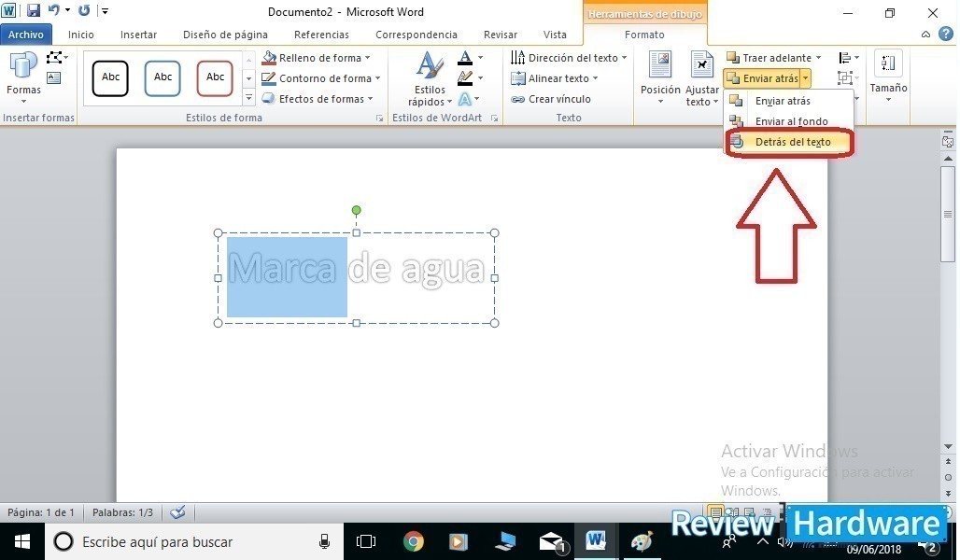Viewport: 960px width, 560px height.
Task: Save the document with the floppy disk icon
Action: [x=33, y=10]
